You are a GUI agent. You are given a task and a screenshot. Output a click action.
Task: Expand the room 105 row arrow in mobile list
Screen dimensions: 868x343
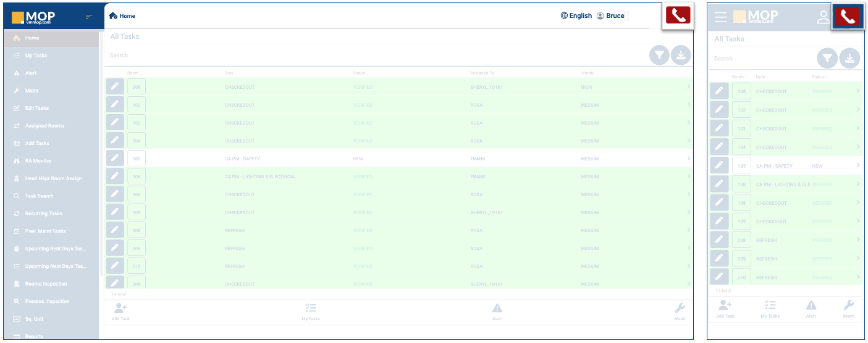pyautogui.click(x=857, y=166)
